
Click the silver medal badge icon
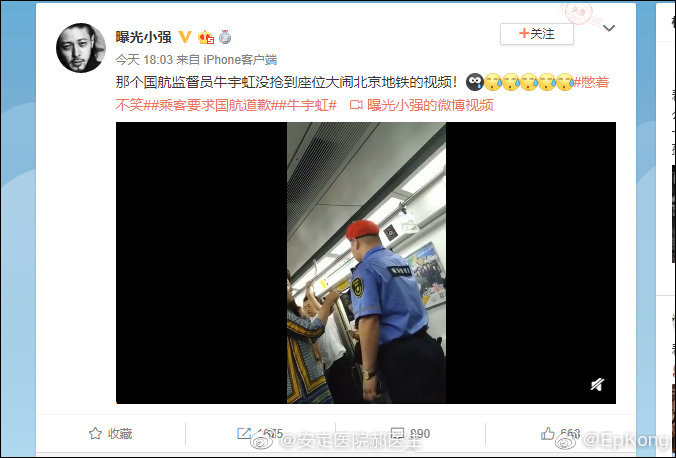pyautogui.click(x=225, y=37)
